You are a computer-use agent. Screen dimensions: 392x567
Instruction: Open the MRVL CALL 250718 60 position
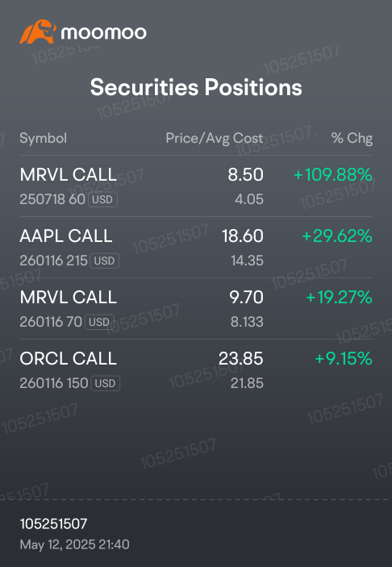pos(196,186)
